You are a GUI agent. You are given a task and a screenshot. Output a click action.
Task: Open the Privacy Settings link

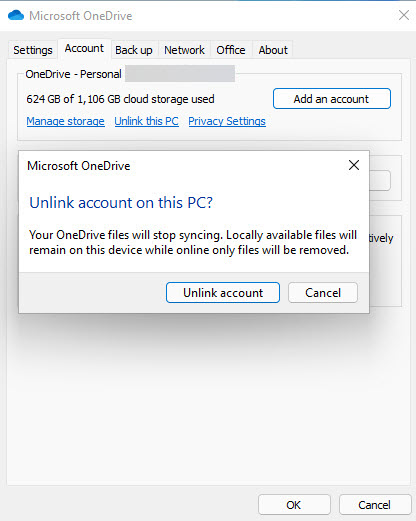point(227,121)
